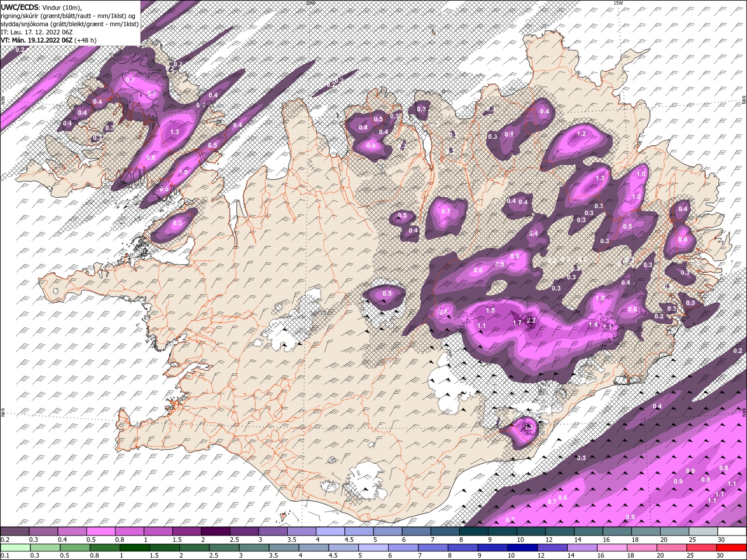This screenshot has width=747, height=560.
Task: Click the "2.2" peak snowfall value on the map
Action: tap(531, 320)
